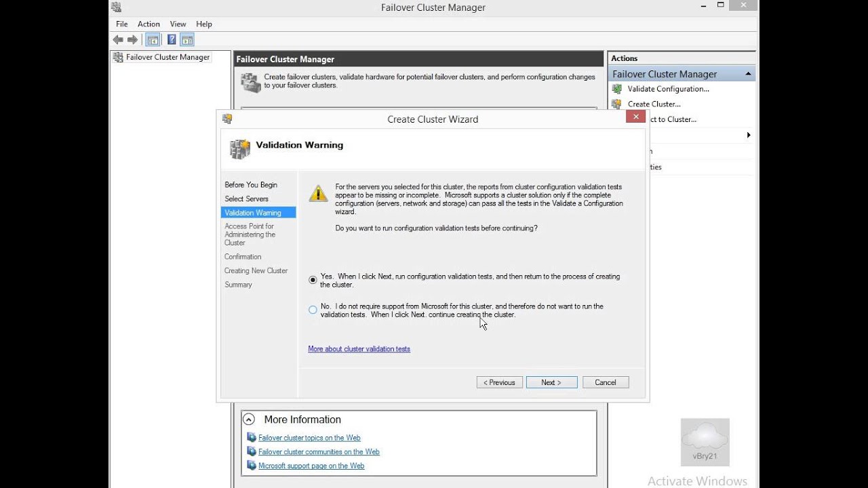Select No, skip validation tests radio button
868x488 pixels.
313,310
